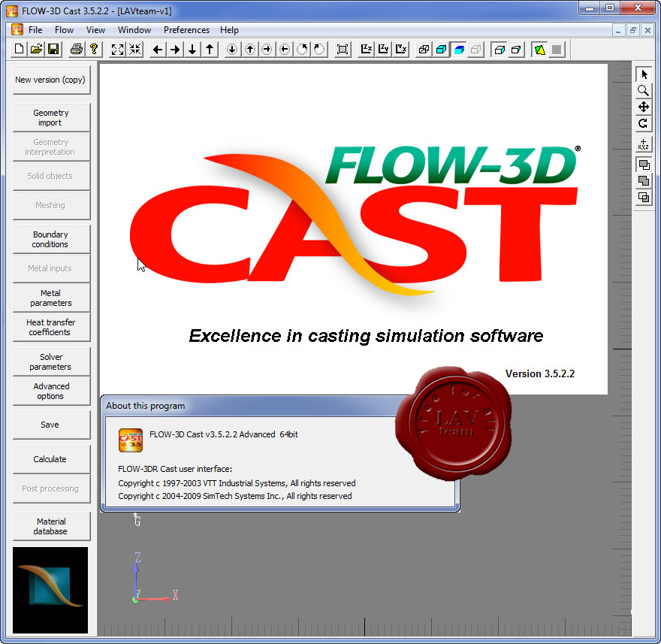661x644 pixels.
Task: Pan view left with the left arrow
Action: point(158,50)
